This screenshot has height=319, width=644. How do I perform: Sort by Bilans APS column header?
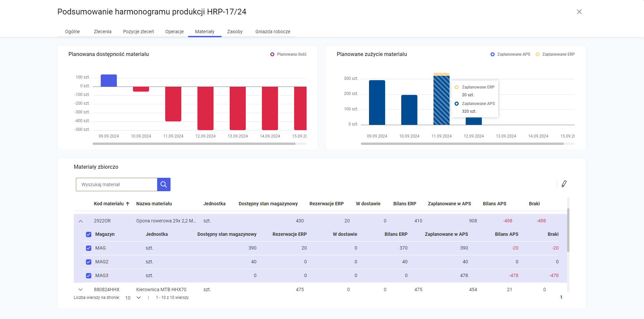[x=494, y=204]
